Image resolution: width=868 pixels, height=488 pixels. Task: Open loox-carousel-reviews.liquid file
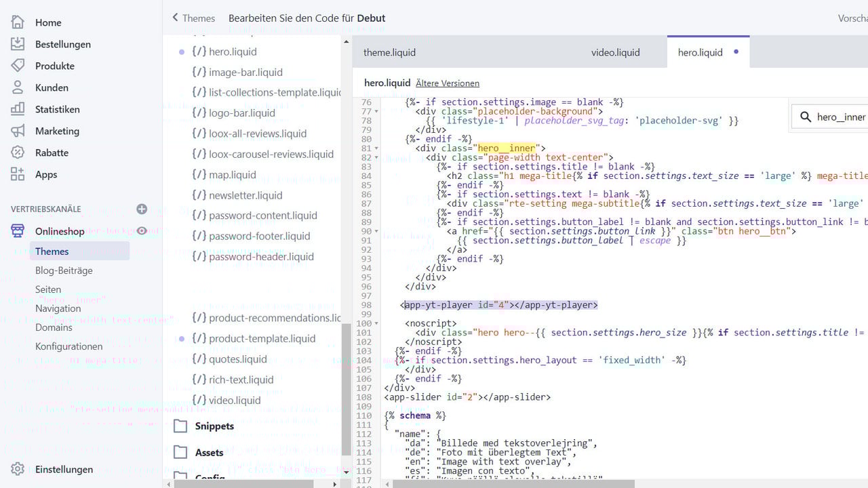271,154
